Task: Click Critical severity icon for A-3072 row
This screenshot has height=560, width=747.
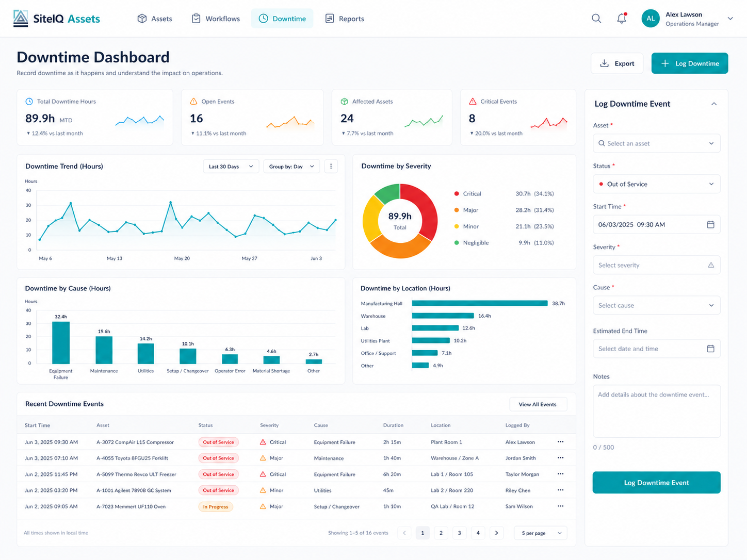Action: click(x=263, y=442)
